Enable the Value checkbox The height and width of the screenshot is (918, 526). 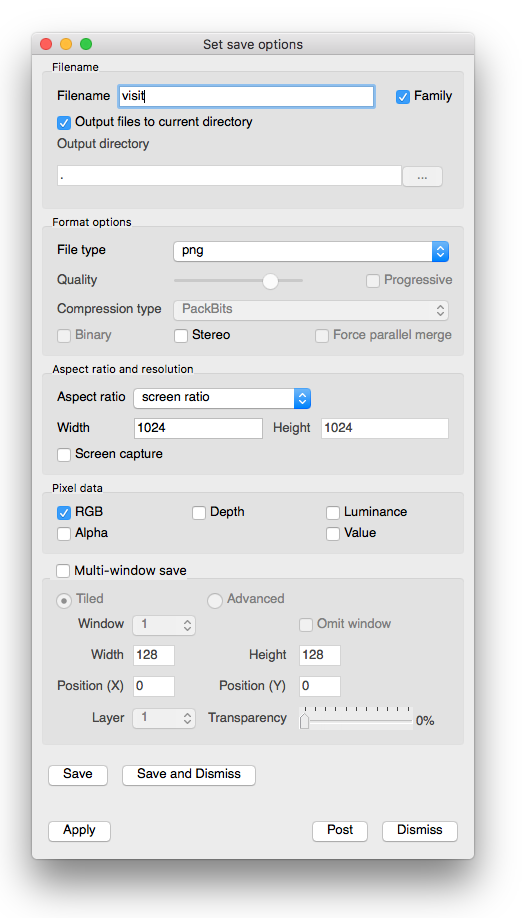tap(333, 534)
